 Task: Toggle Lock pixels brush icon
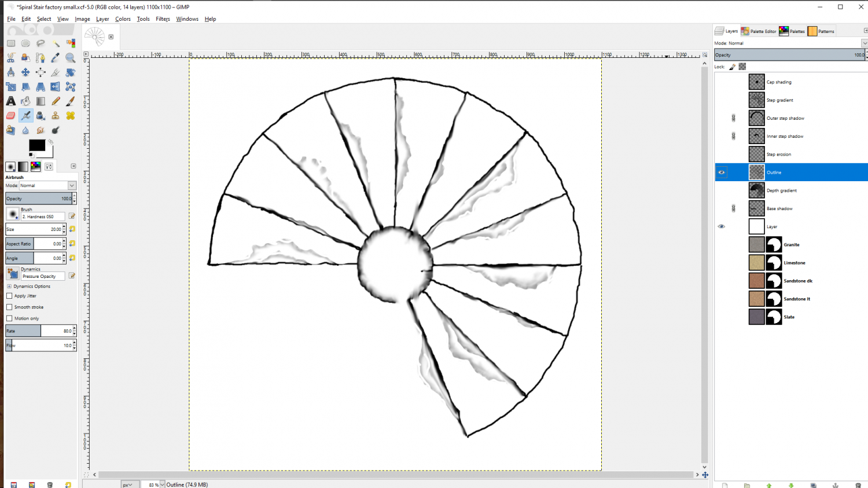coord(732,67)
